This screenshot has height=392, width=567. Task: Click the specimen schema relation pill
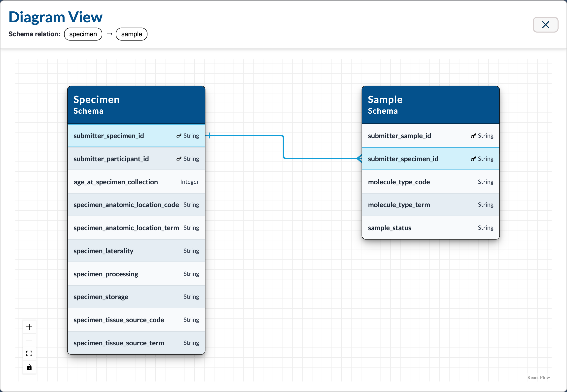83,34
